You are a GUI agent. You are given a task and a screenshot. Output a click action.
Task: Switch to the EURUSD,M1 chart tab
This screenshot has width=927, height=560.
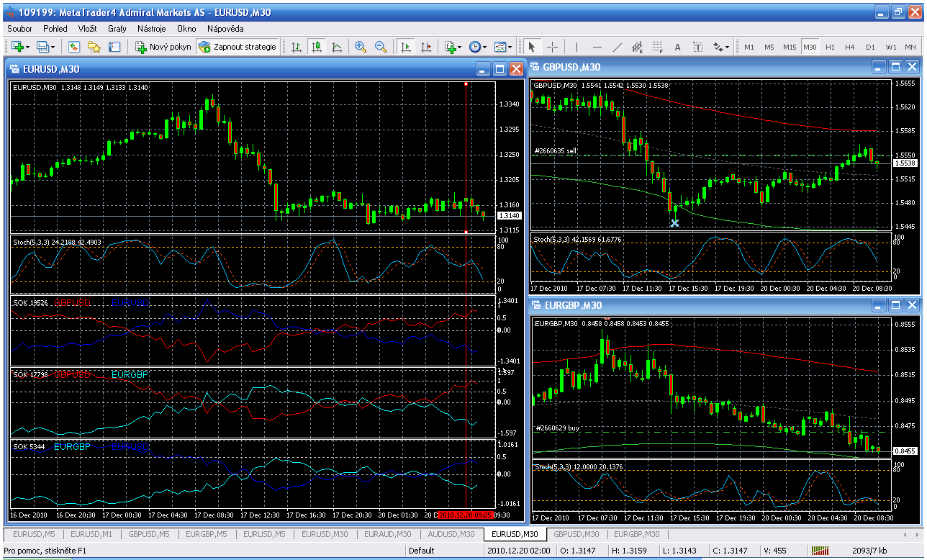pos(91,534)
